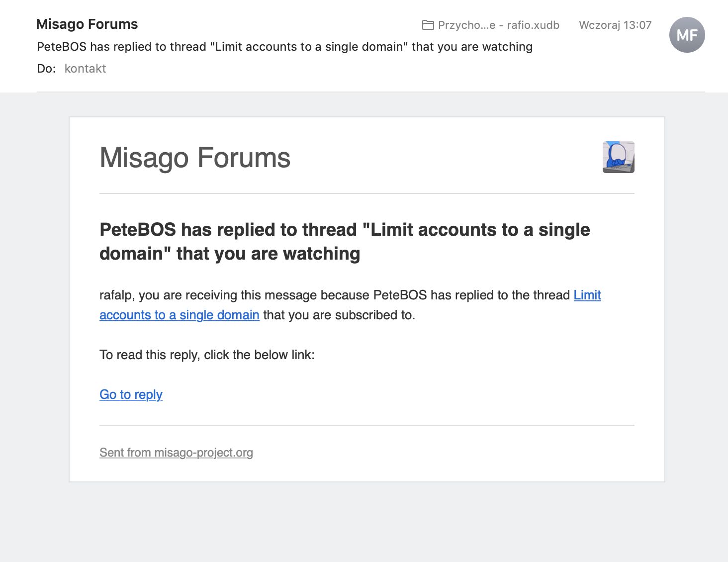The width and height of the screenshot is (728, 562).
Task: Click the MF sender avatar circle
Action: pos(687,35)
